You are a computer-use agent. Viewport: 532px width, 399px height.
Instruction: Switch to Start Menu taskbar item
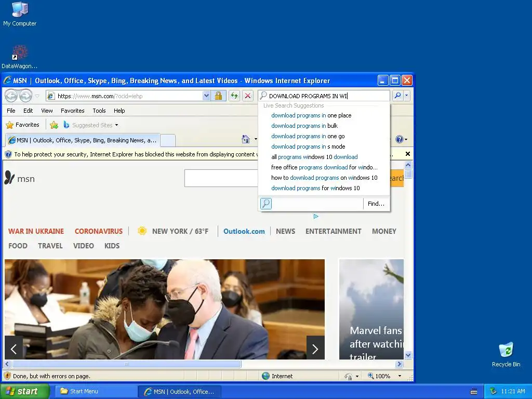(x=96, y=392)
